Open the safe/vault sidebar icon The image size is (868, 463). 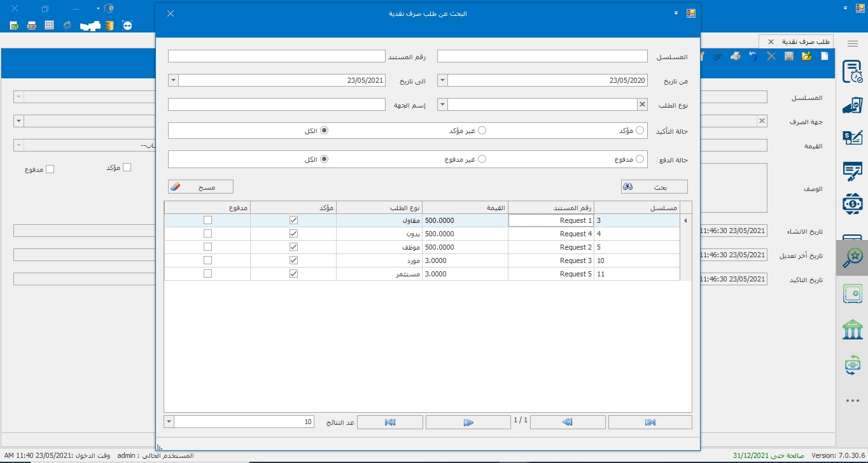[x=852, y=294]
